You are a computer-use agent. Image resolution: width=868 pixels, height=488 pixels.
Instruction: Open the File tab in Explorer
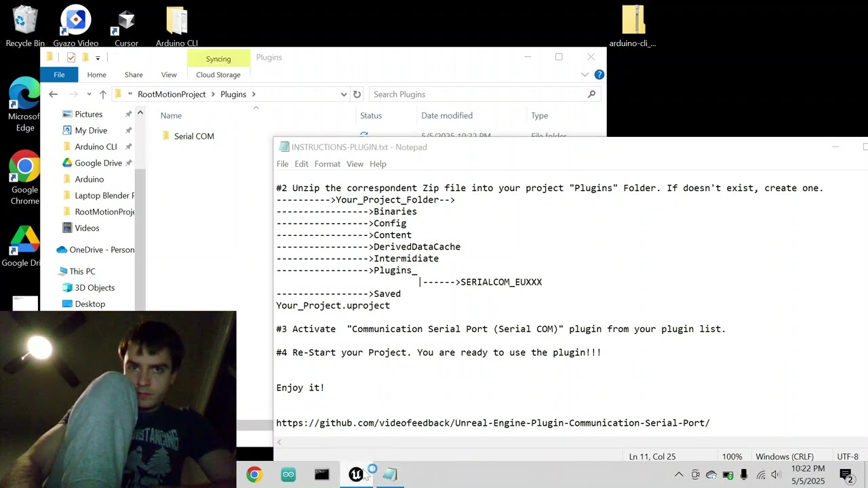[x=59, y=75]
